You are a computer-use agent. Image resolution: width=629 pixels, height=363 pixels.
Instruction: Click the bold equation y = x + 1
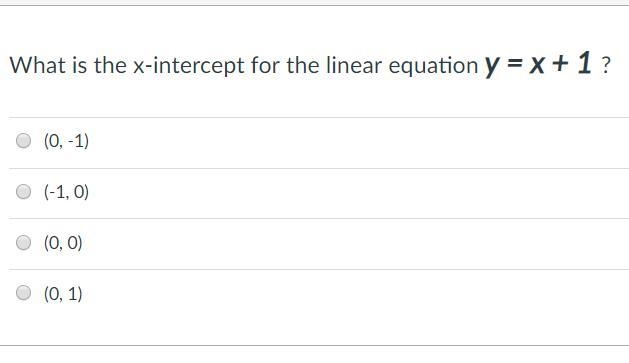[538, 63]
